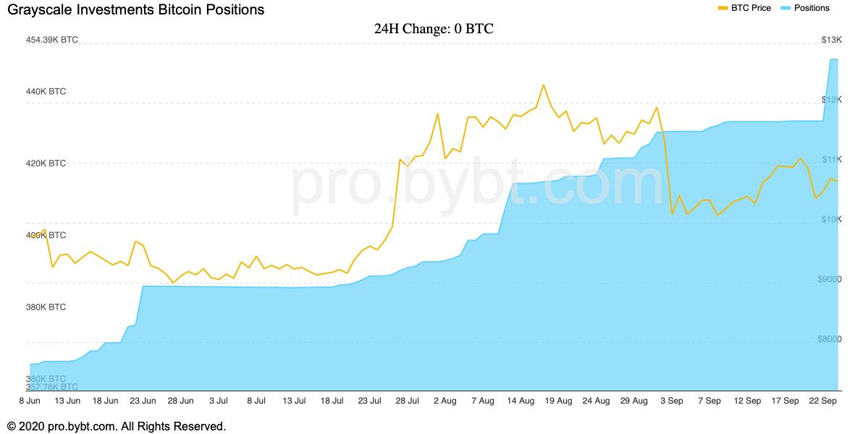Click the pro.bybt.com copyright text

point(117,426)
